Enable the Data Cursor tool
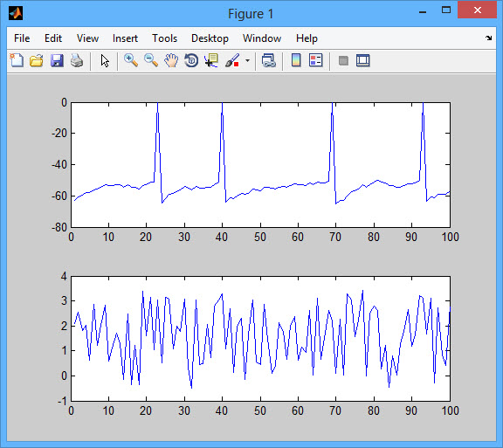Viewport: 503px width, 448px height. tap(211, 60)
